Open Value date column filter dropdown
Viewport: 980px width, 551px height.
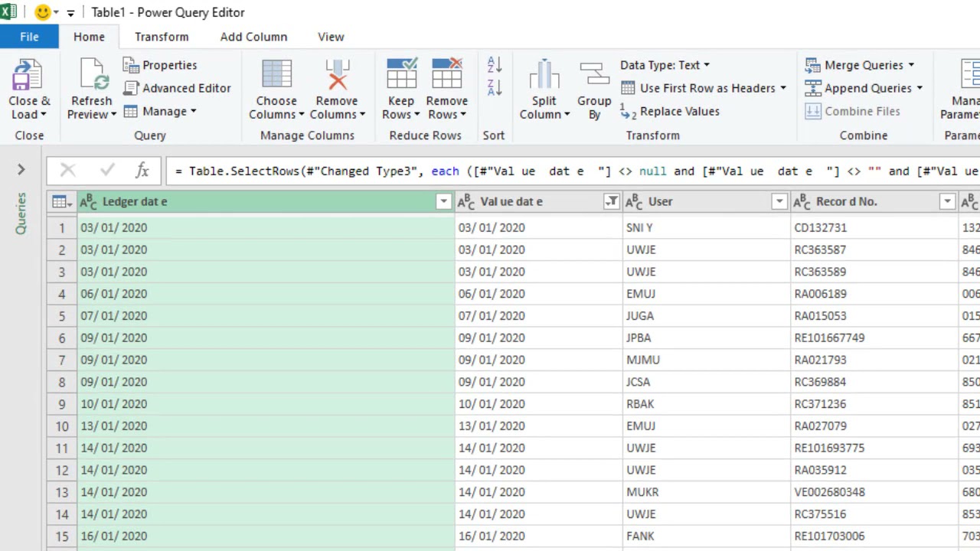(x=611, y=201)
